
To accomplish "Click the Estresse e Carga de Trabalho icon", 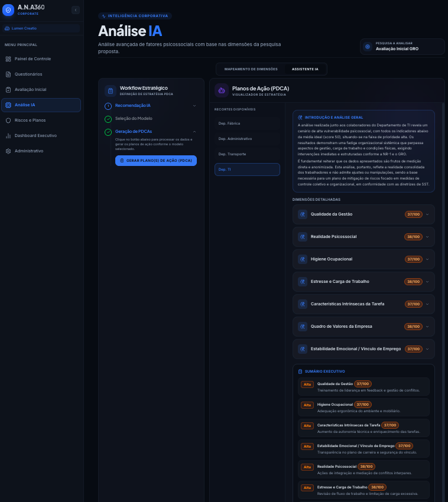I will [x=303, y=282].
